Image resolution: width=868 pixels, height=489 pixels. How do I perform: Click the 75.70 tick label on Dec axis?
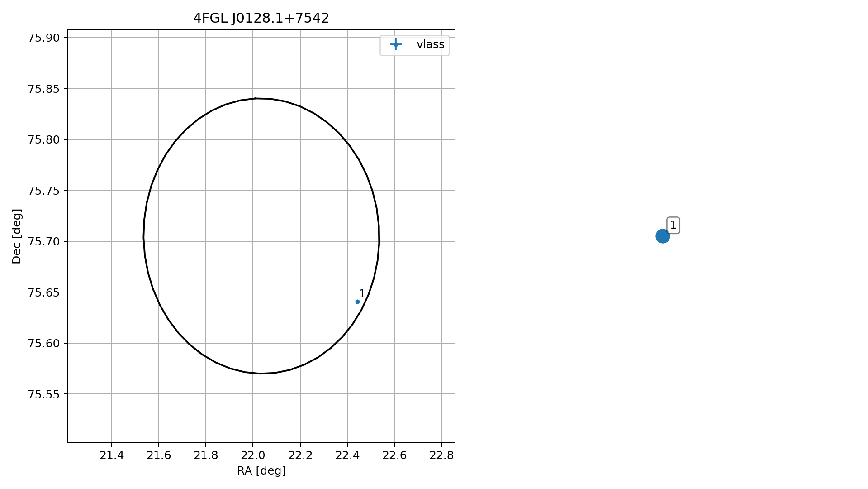pyautogui.click(x=44, y=241)
